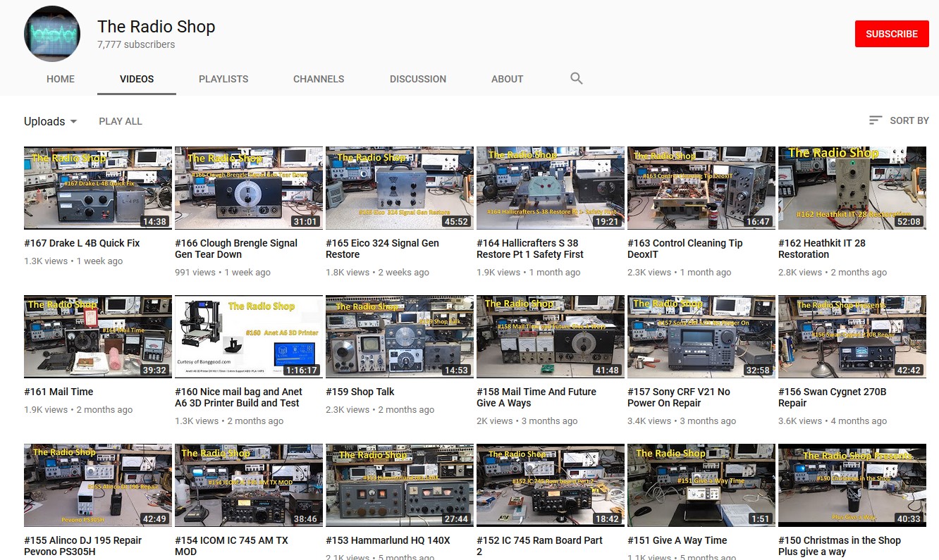Switch to the Home tab
Screen dimensions: 939x560
(61, 79)
